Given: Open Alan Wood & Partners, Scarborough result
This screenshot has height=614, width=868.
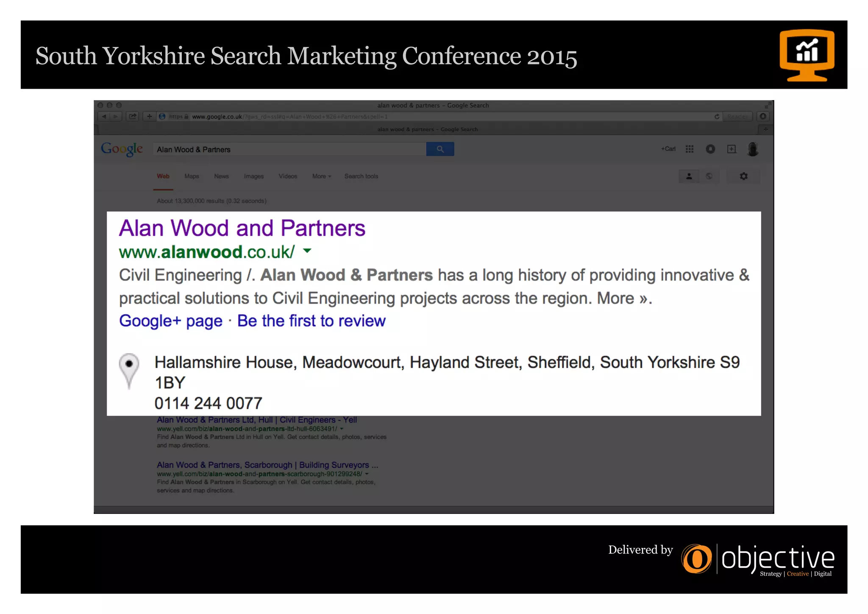Looking at the screenshot, I should pyautogui.click(x=267, y=465).
